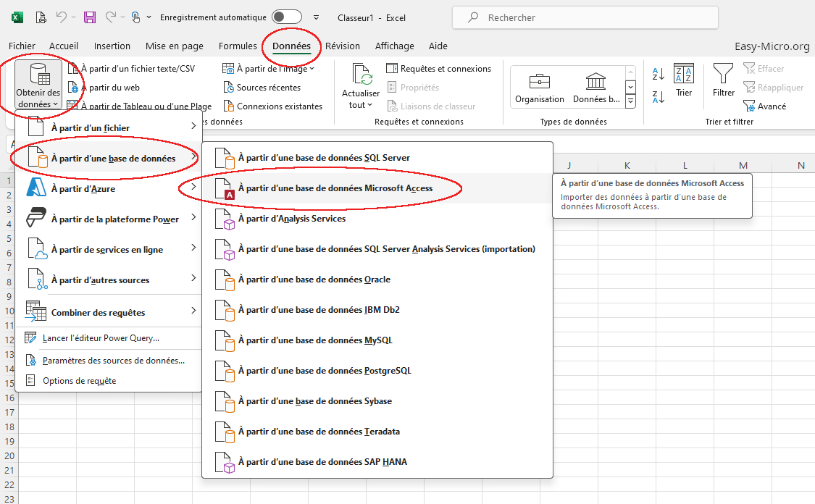Viewport: 815px width, 504px height.
Task: Open the Trier sort dialog icon
Action: pos(683,73)
